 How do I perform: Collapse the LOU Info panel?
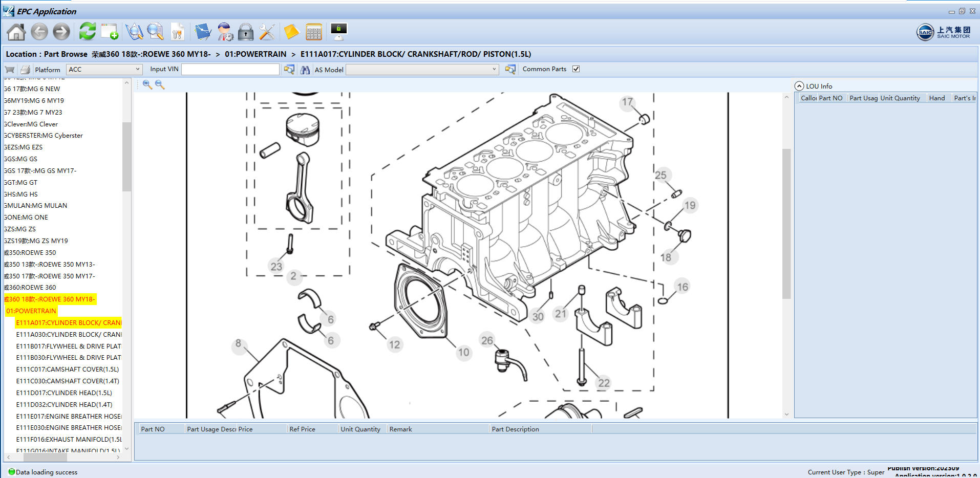(x=799, y=86)
